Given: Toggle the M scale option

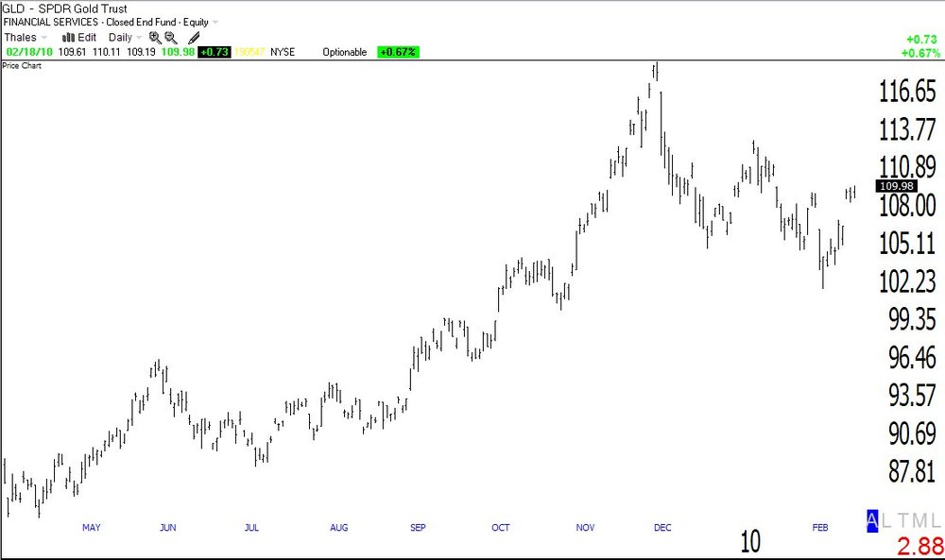Looking at the screenshot, I should pyautogui.click(x=919, y=521).
